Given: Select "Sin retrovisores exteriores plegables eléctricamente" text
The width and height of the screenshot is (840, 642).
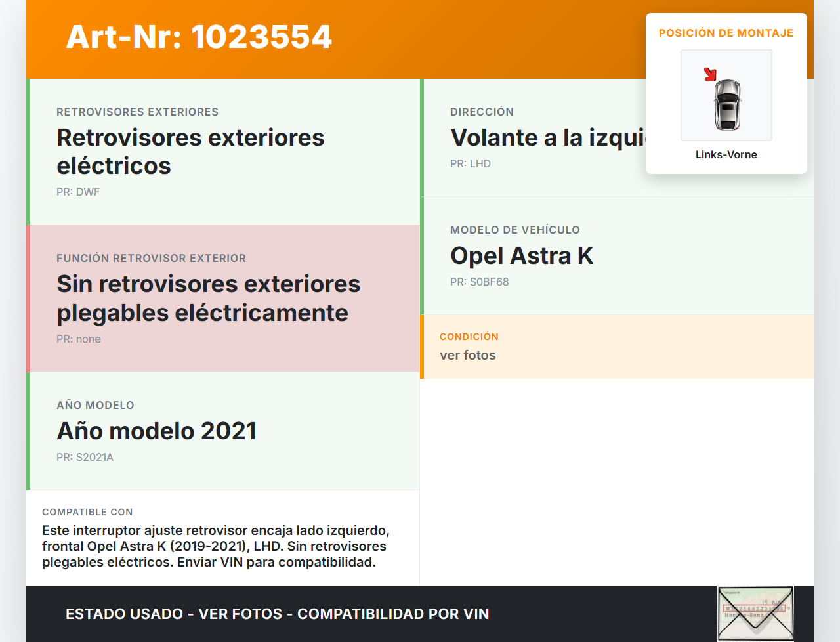Looking at the screenshot, I should point(209,298).
